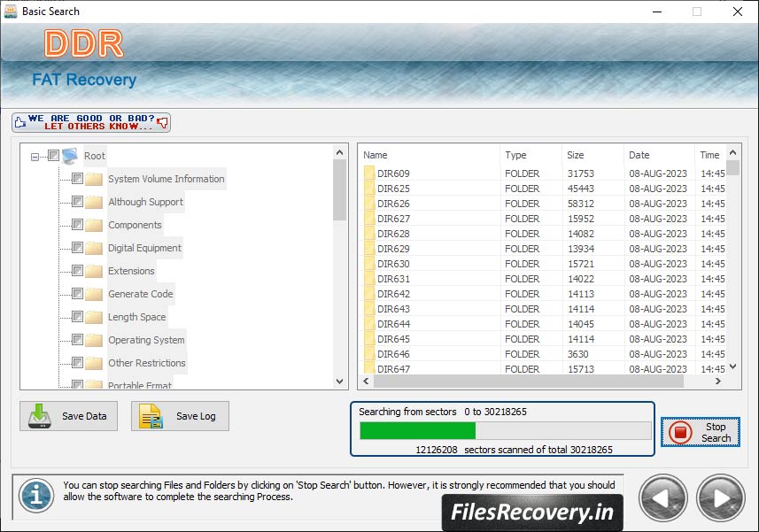The height and width of the screenshot is (532, 759).
Task: Toggle the System Volume Information checkbox
Action: click(x=77, y=178)
